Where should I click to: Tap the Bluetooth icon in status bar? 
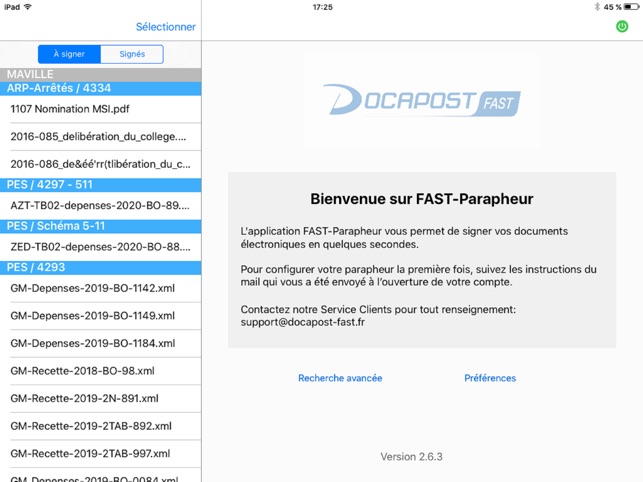(597, 7)
